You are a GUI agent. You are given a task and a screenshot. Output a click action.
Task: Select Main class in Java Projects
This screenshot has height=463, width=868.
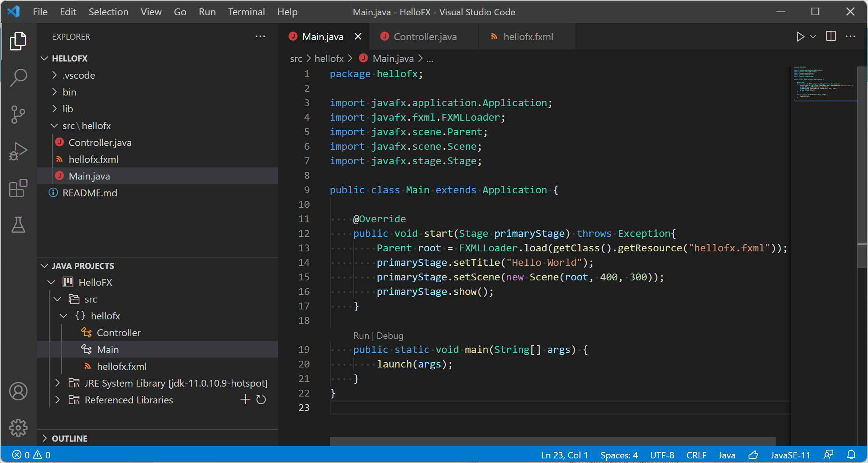(x=157, y=350)
